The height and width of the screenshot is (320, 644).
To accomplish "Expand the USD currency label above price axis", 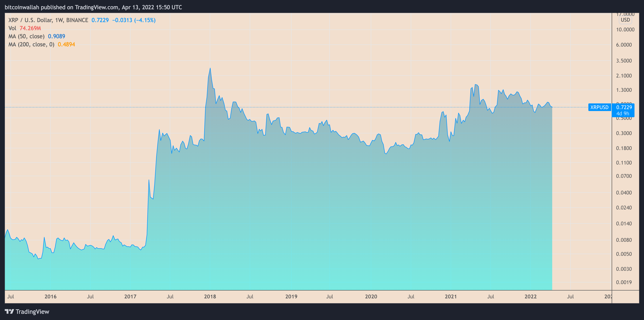I will pyautogui.click(x=625, y=20).
